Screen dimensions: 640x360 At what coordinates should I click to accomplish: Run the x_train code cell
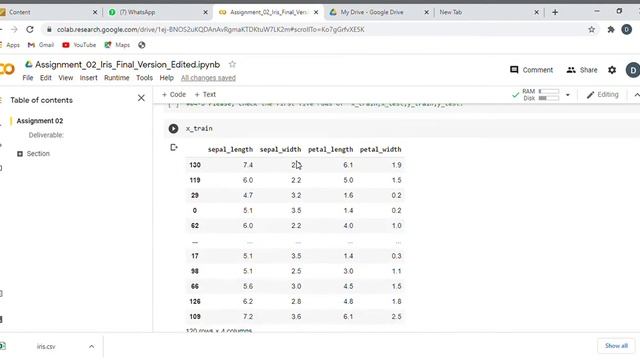click(173, 129)
